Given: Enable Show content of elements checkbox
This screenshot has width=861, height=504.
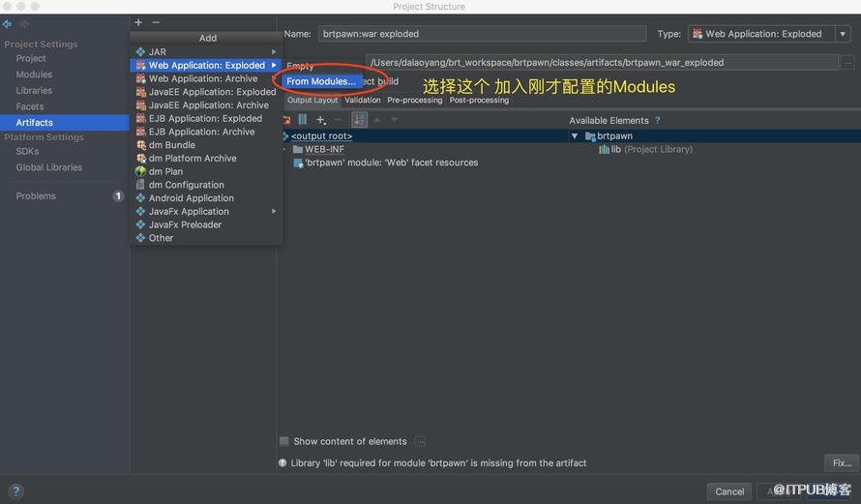Looking at the screenshot, I should click(x=284, y=441).
